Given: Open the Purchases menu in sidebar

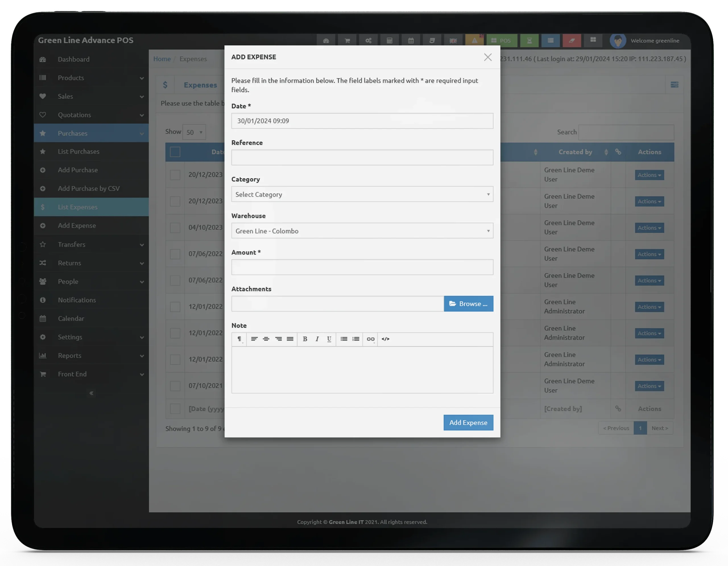Looking at the screenshot, I should [92, 133].
